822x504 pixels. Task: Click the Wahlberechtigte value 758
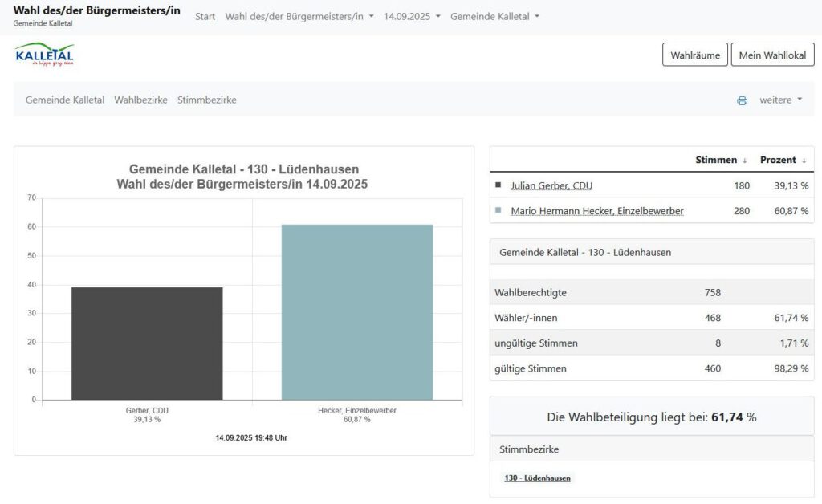click(713, 292)
